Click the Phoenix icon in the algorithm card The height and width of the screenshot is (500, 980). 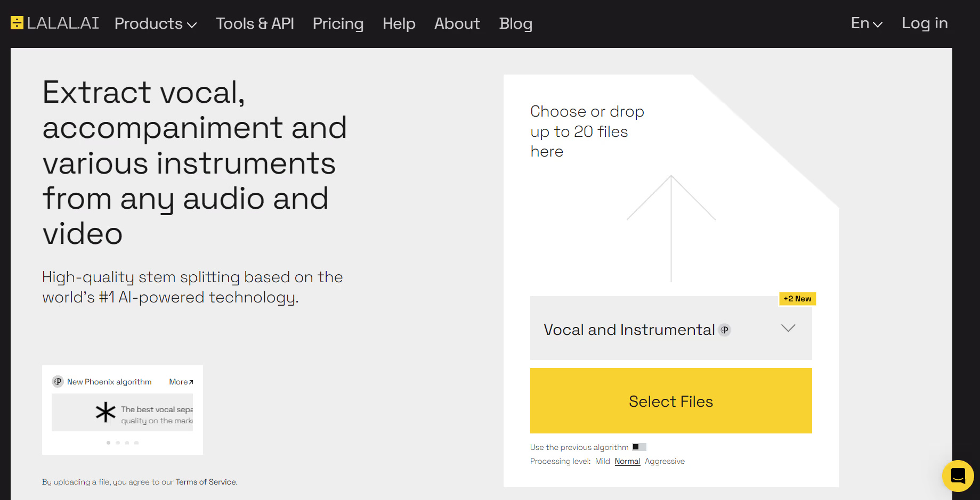click(x=58, y=382)
